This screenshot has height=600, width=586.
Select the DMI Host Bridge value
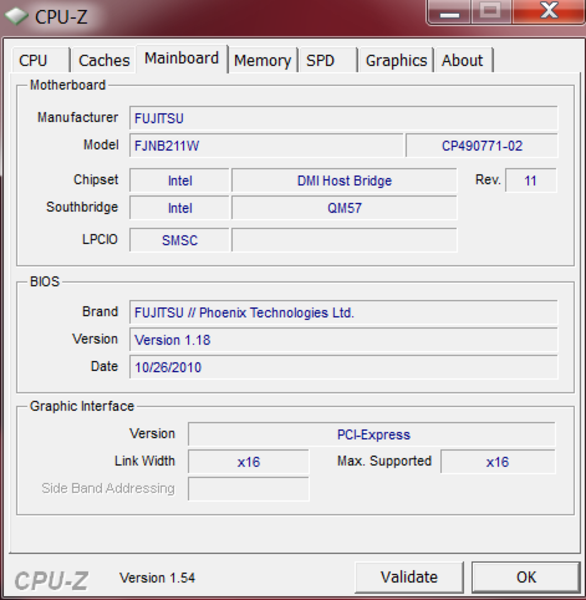(x=344, y=180)
